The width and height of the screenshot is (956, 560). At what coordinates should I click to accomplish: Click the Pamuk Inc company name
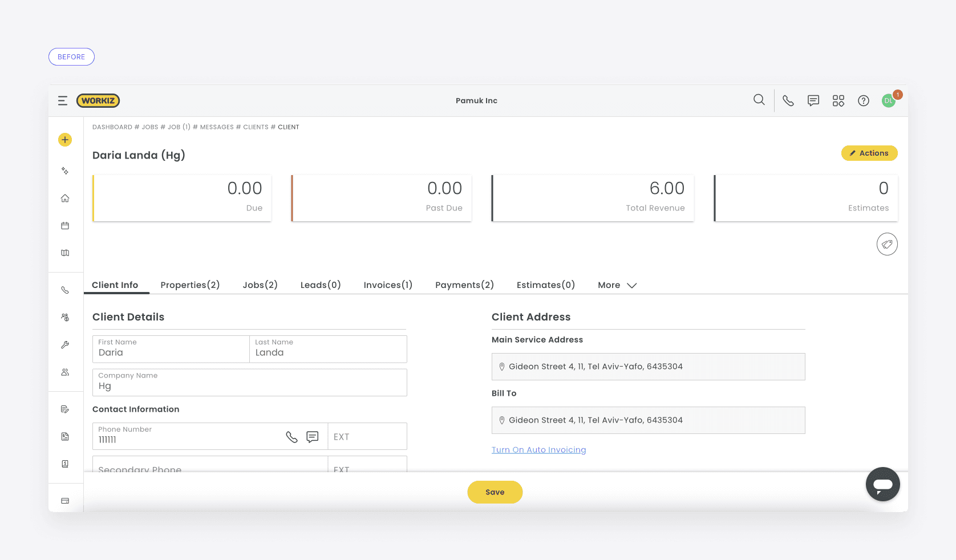[477, 101]
